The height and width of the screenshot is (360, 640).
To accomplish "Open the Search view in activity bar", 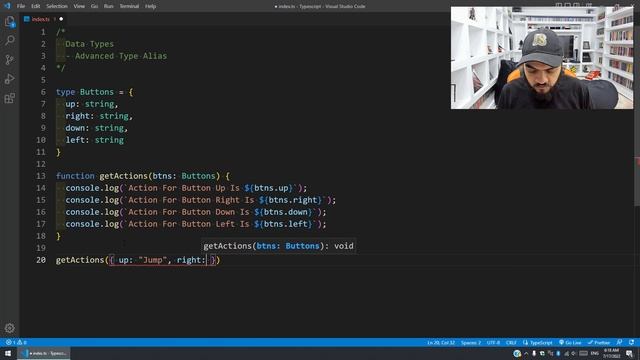I will (x=9, y=40).
